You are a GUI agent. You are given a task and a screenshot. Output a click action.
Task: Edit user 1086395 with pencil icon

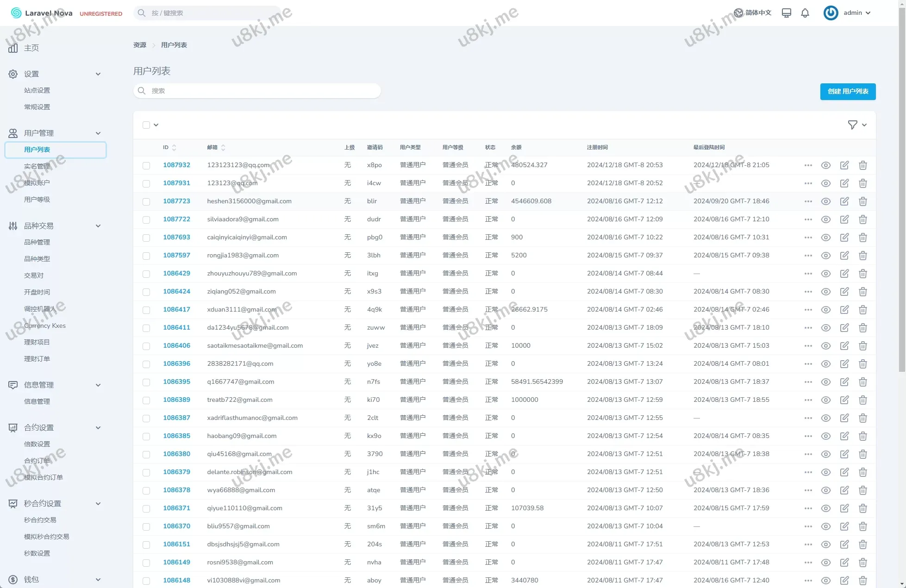pos(844,382)
